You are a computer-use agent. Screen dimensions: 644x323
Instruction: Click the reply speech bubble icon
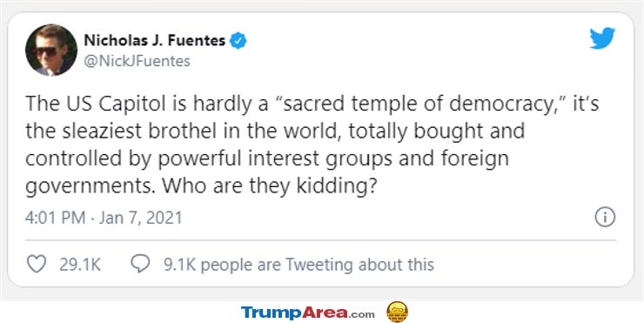coord(140,265)
